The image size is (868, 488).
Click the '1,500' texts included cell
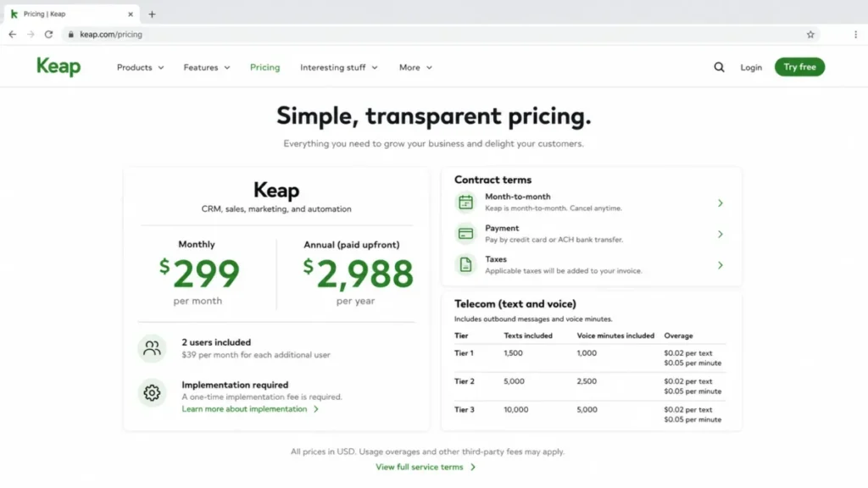click(513, 353)
